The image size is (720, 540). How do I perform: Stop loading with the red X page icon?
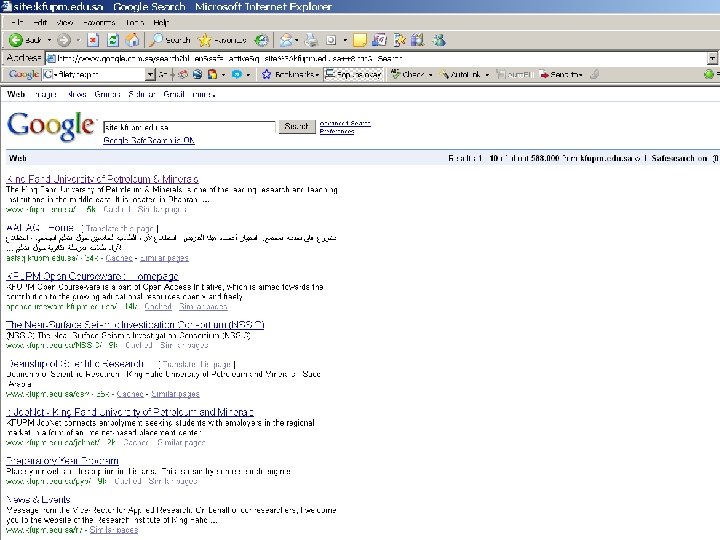93,40
